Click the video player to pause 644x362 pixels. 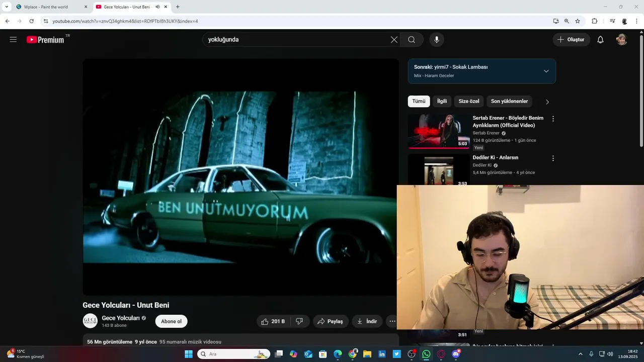pyautogui.click(x=240, y=177)
